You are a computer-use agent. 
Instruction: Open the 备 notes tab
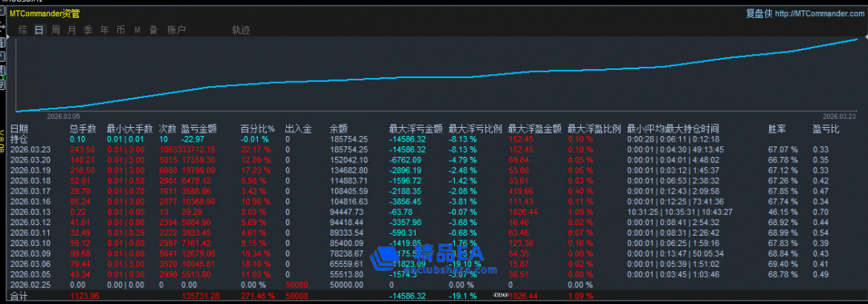coord(154,30)
